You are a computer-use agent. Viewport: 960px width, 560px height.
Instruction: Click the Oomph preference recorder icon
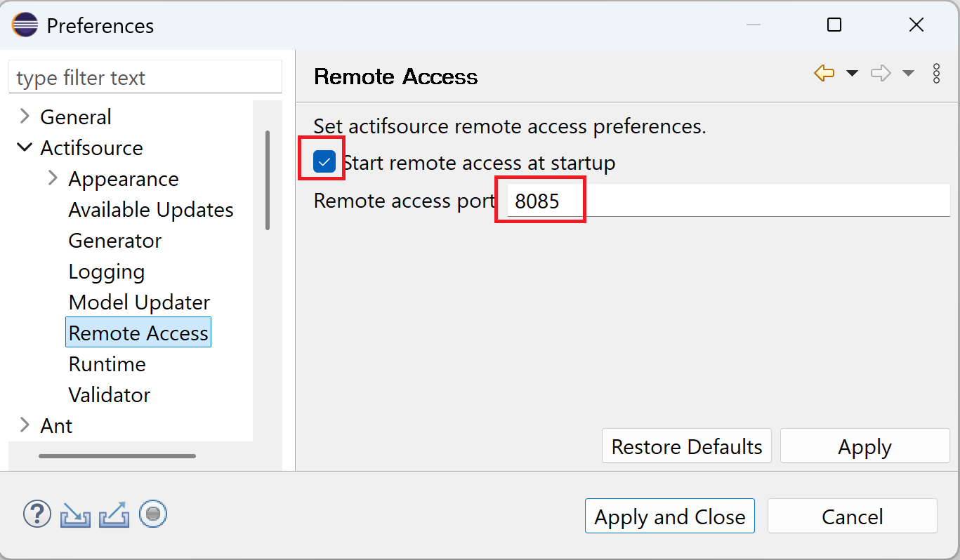(153, 514)
